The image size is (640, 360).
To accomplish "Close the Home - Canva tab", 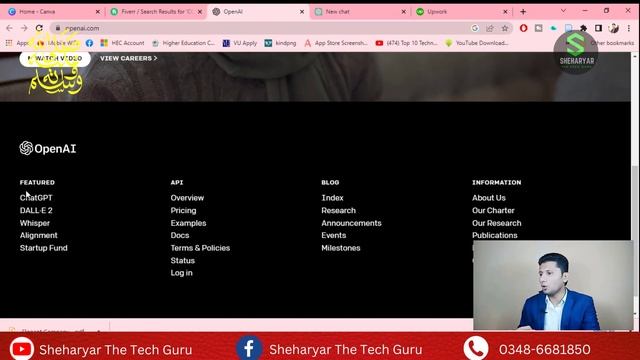I will pyautogui.click(x=98, y=12).
